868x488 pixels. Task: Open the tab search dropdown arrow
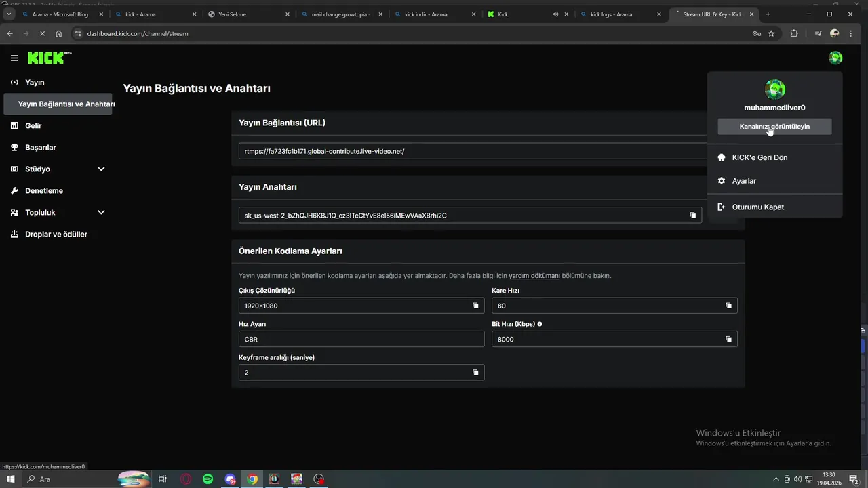9,14
